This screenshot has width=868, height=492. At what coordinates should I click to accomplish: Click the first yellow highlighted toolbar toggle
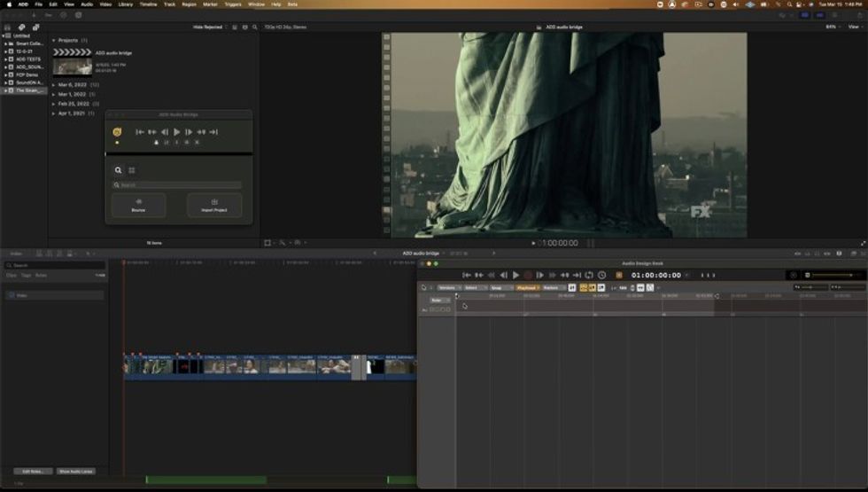(584, 287)
